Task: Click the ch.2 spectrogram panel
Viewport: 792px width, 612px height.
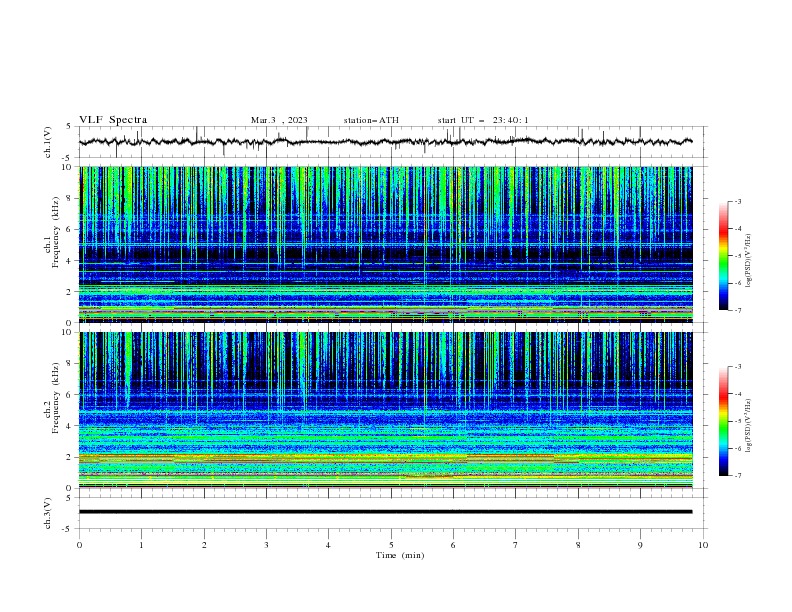Action: pyautogui.click(x=385, y=410)
